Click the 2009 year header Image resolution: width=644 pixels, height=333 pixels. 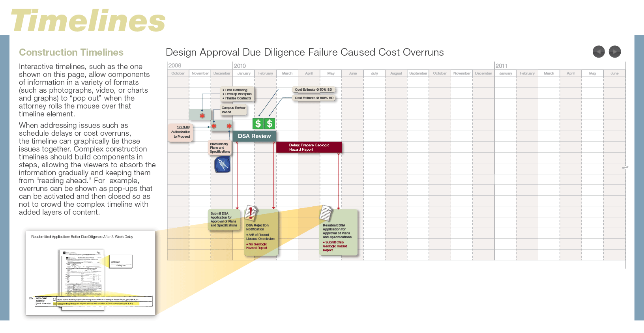[x=175, y=65]
